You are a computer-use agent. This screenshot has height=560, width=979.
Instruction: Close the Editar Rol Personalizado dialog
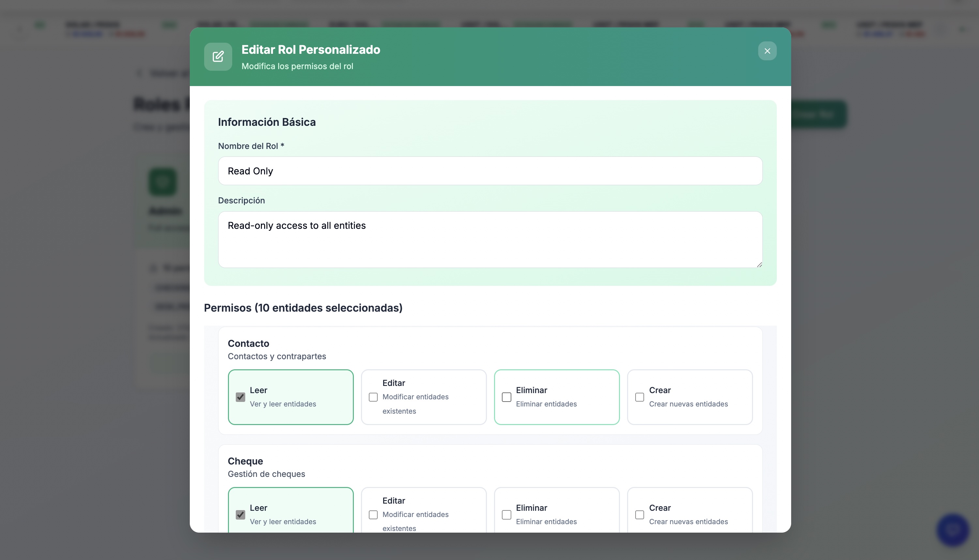[x=767, y=51]
